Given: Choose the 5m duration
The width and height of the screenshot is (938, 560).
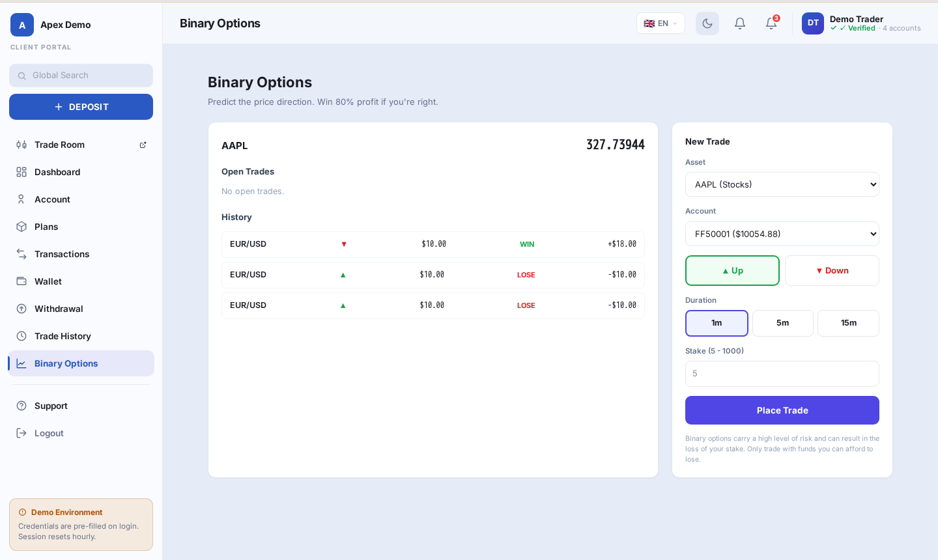Looking at the screenshot, I should 783,323.
